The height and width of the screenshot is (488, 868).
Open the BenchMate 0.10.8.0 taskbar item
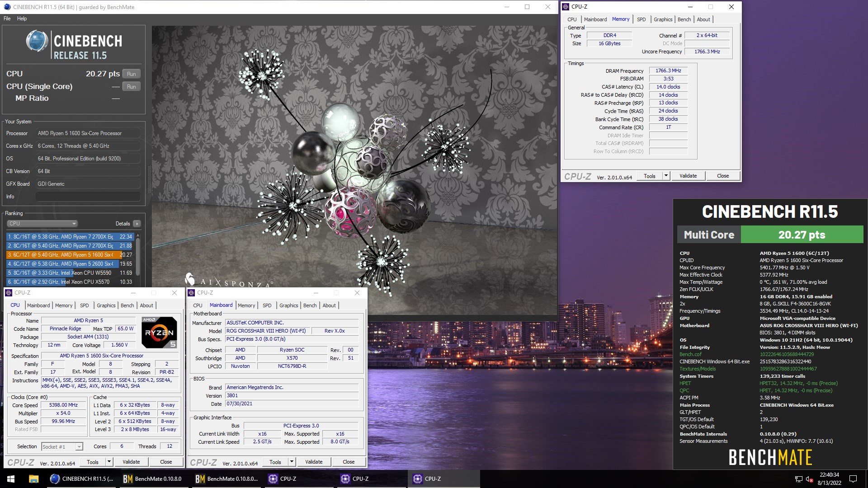pos(153,479)
